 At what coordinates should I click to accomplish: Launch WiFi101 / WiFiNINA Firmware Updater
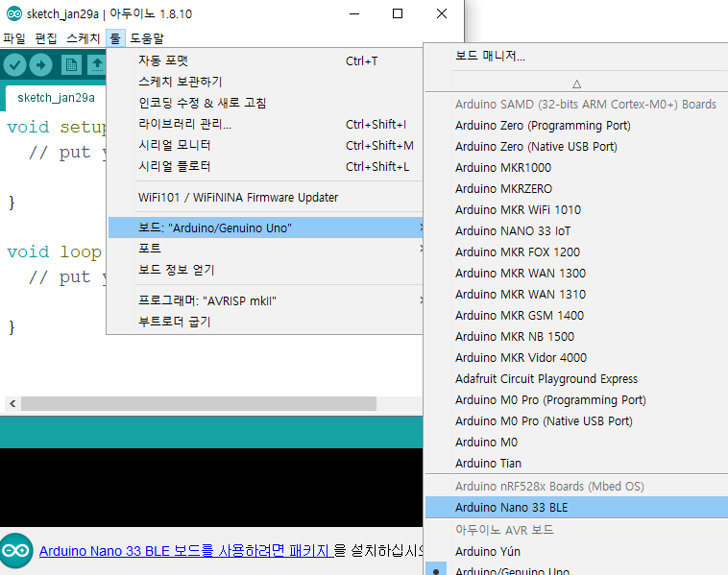(x=266, y=197)
